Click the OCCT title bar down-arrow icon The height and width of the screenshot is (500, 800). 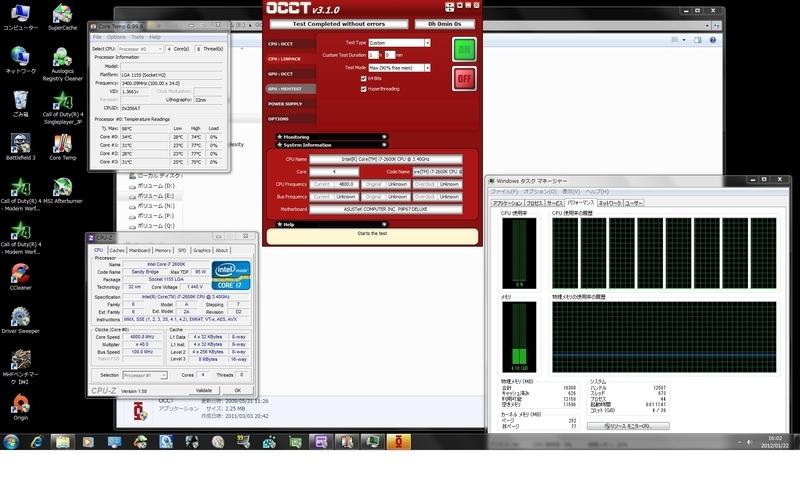(x=459, y=5)
